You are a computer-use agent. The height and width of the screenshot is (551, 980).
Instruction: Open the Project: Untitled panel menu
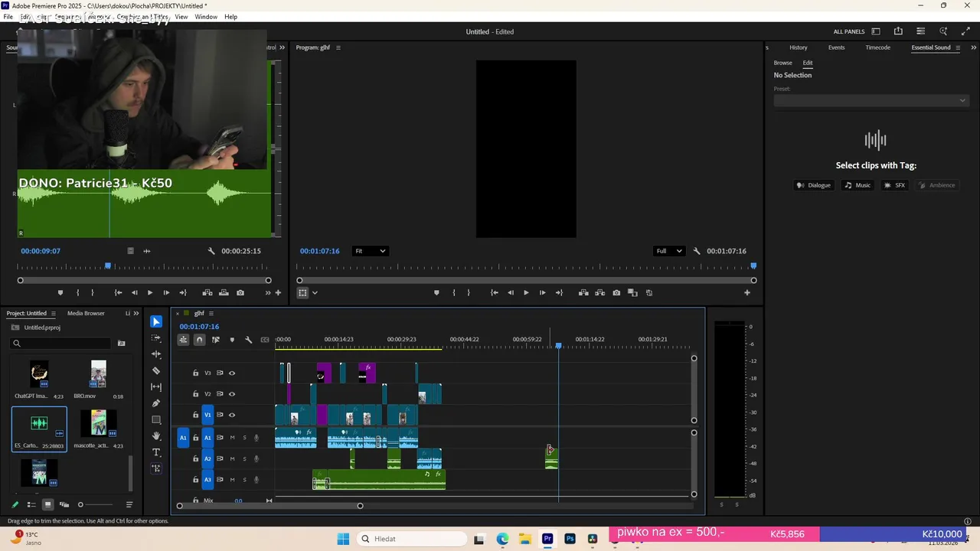[54, 313]
